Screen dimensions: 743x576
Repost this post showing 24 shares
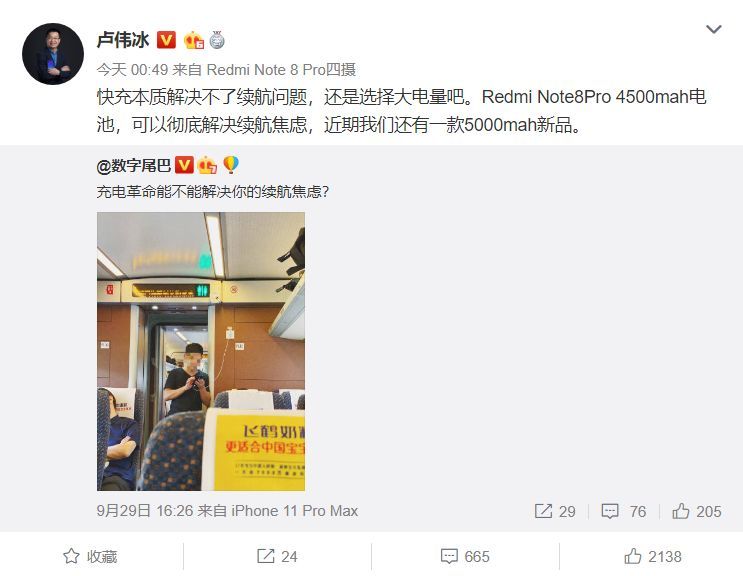tap(277, 556)
